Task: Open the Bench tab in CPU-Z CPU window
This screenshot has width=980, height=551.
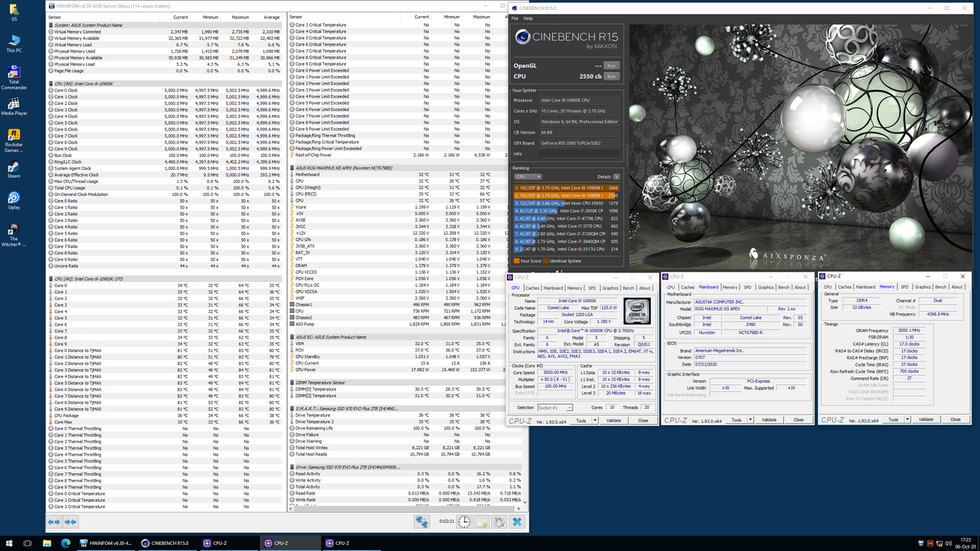Action: tap(629, 289)
